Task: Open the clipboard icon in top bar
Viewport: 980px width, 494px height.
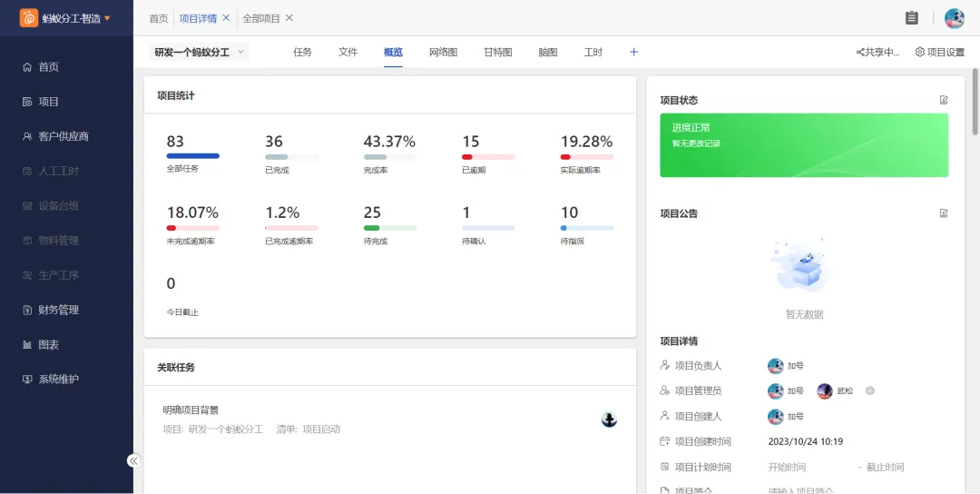Action: pos(912,18)
